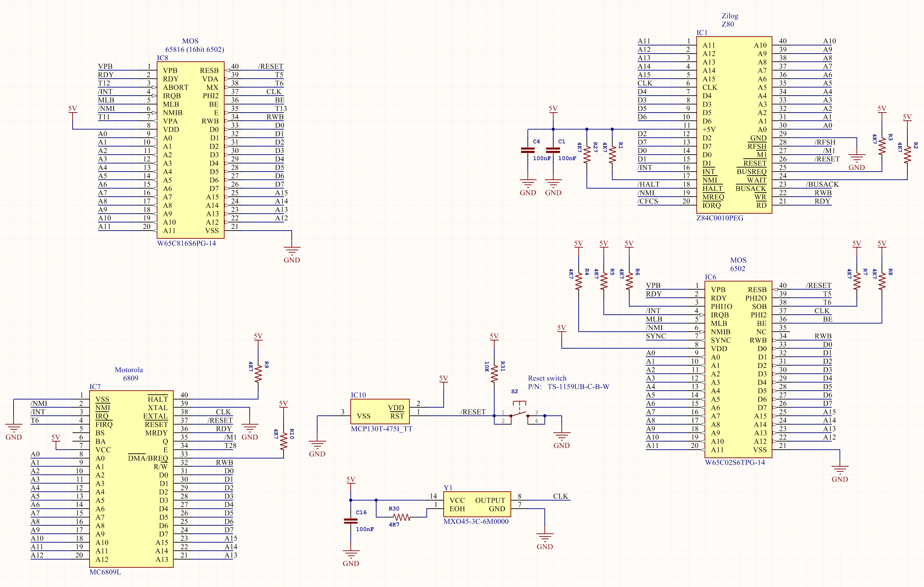Select resistor R2 at far right
Image resolution: width=924 pixels, height=587 pixels.
(x=907, y=154)
